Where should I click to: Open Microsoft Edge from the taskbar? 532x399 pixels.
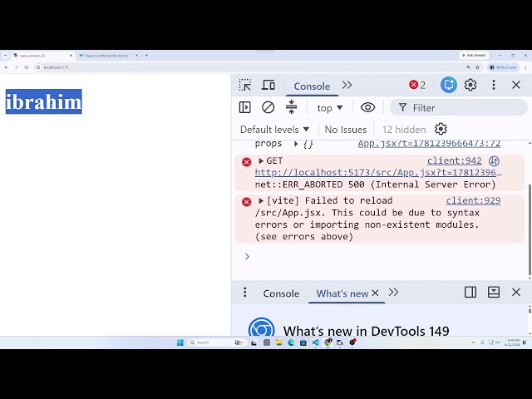tap(291, 342)
